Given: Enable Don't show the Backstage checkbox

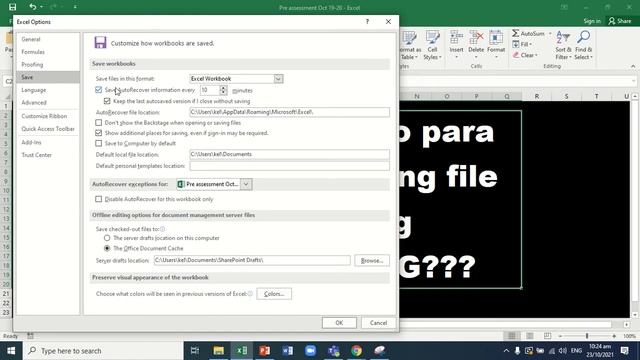Looking at the screenshot, I should (x=98, y=122).
